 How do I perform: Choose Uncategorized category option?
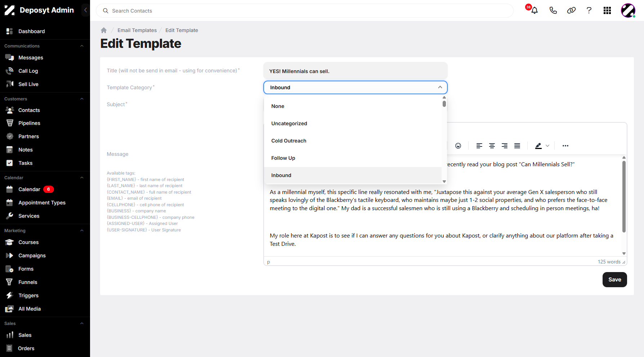(353, 123)
